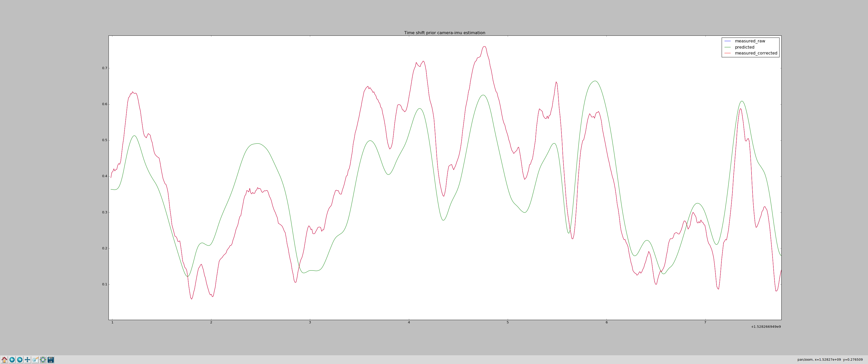Select the plot title text
This screenshot has height=364, width=868.
(445, 33)
